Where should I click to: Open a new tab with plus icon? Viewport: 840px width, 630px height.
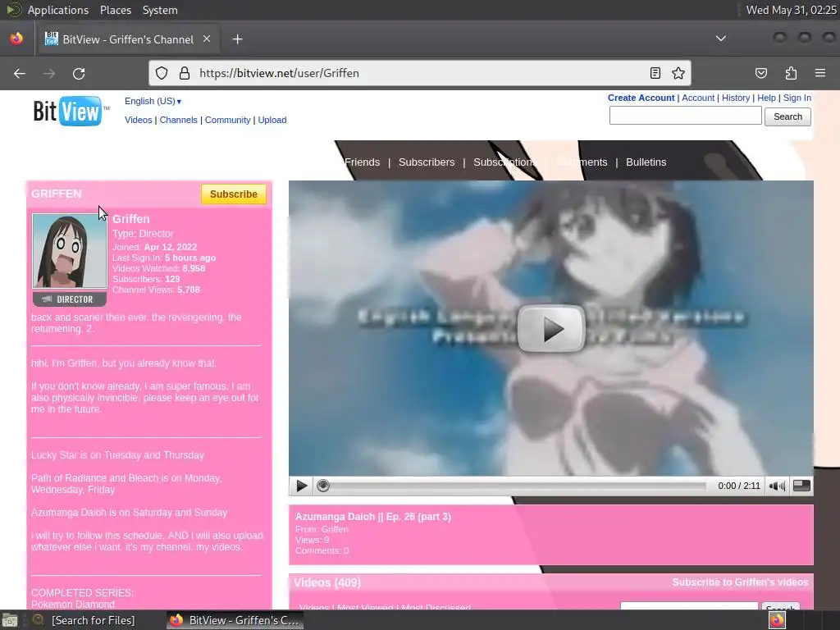click(x=237, y=39)
